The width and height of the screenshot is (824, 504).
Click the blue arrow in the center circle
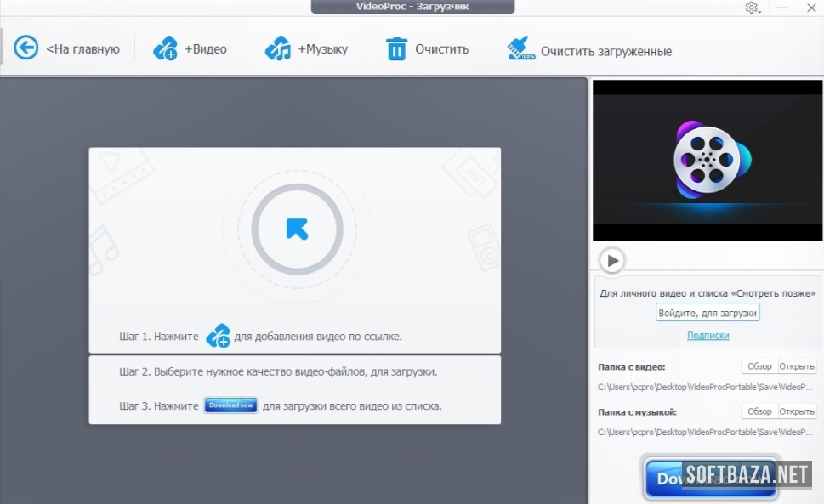(x=297, y=229)
